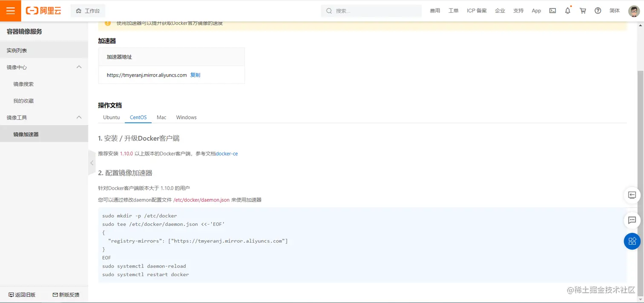
Task: Open 费用 in top navigation
Action: pyautogui.click(x=435, y=11)
